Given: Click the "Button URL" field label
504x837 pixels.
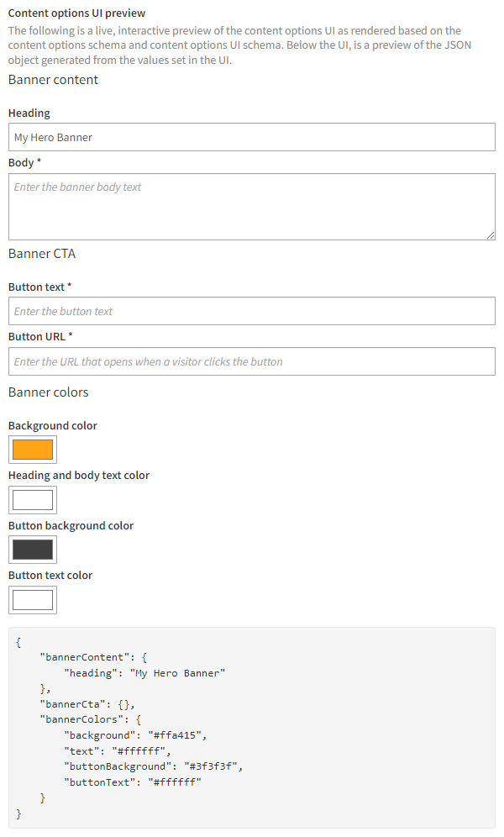Looking at the screenshot, I should point(37,336).
